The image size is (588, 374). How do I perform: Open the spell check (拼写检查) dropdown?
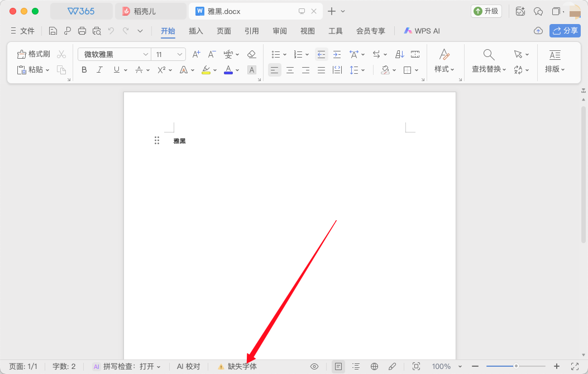(x=127, y=367)
